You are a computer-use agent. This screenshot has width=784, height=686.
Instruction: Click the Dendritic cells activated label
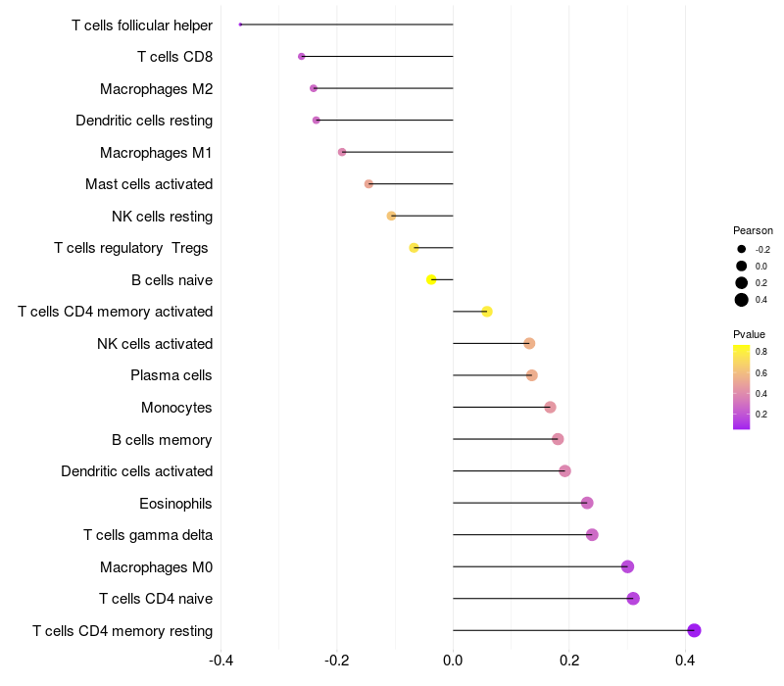point(136,471)
